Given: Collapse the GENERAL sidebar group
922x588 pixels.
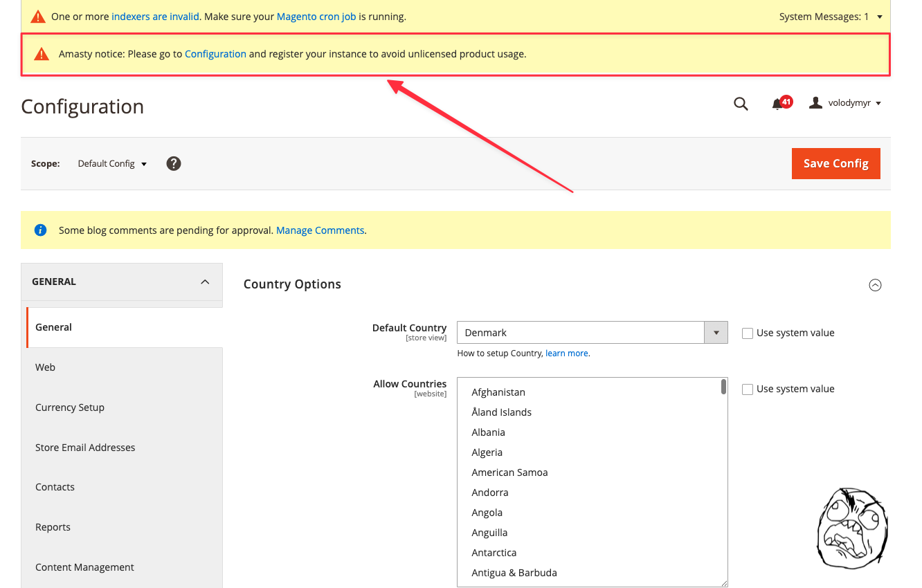Looking at the screenshot, I should pos(205,282).
